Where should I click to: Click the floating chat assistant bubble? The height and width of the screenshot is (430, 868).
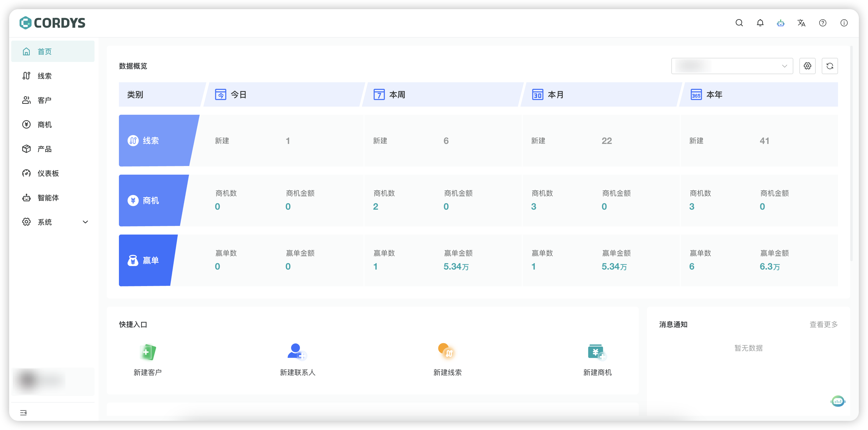pos(838,401)
